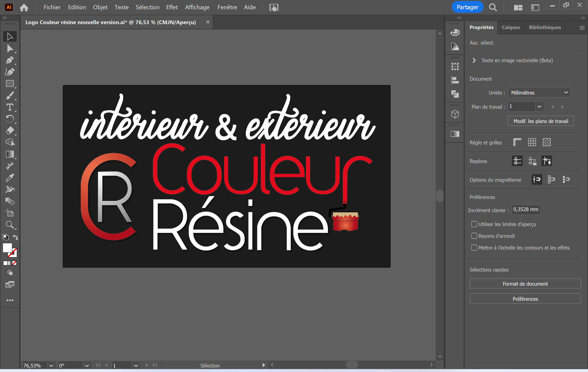588x372 pixels.
Task: Open rotation angle 0° dropdown
Action: pyautogui.click(x=87, y=366)
